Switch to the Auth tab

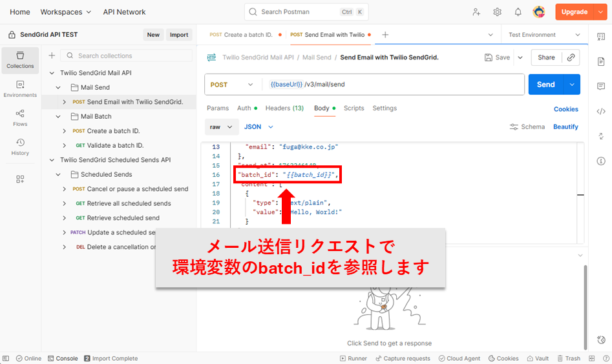coord(247,108)
